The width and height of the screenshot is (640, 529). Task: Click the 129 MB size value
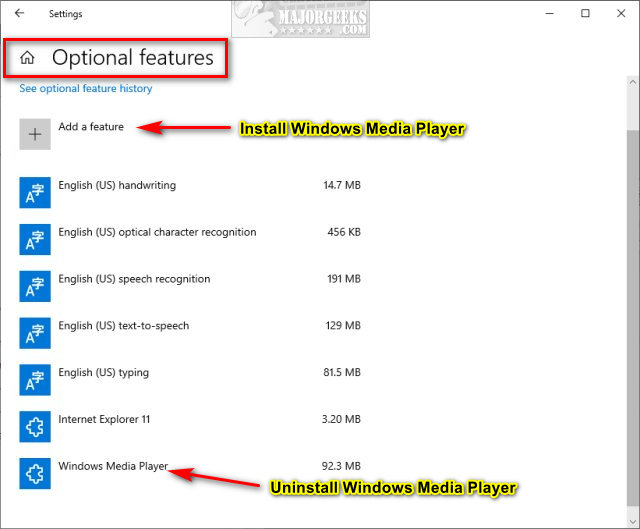[343, 326]
